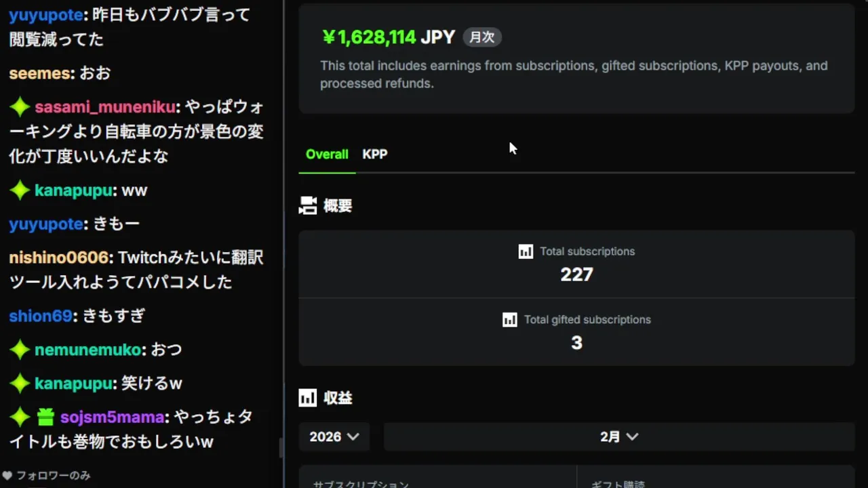The width and height of the screenshot is (868, 488).
Task: Click the badge beside kanapupu's 笑けるw message
Action: point(20,384)
